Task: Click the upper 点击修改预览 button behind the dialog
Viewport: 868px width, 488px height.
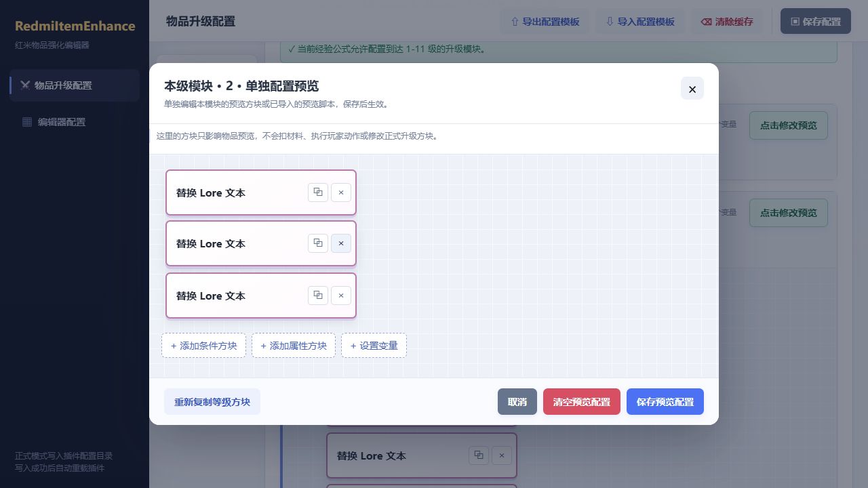Action: point(789,125)
